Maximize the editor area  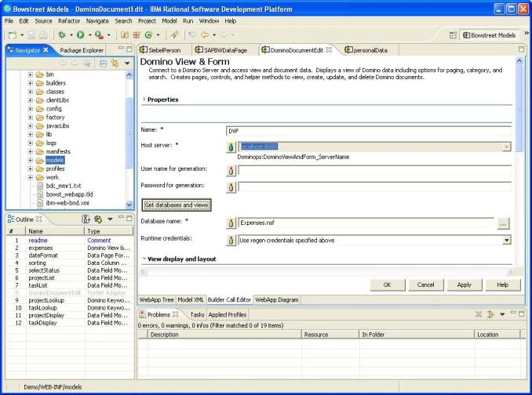tap(522, 49)
